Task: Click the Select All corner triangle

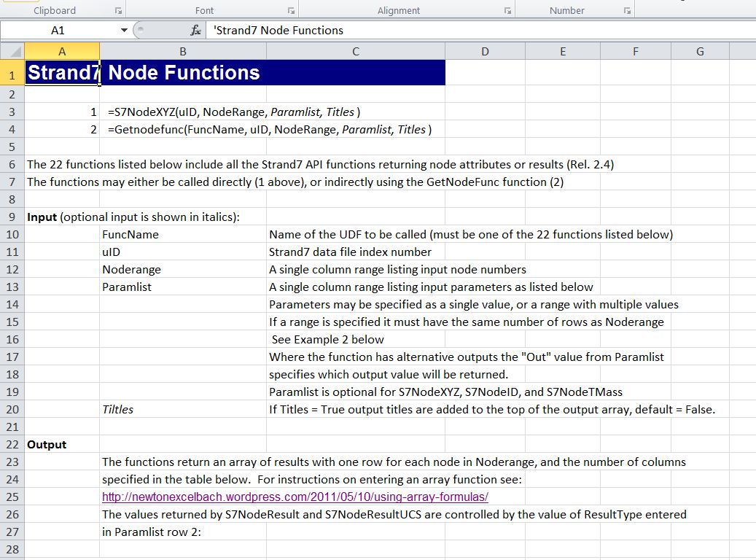Action: coord(12,51)
